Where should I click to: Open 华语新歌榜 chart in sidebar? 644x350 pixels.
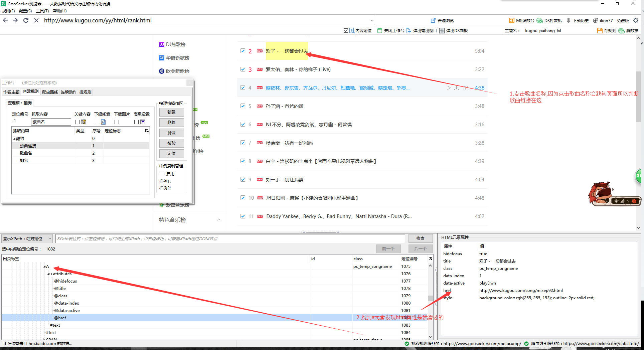[x=174, y=58]
